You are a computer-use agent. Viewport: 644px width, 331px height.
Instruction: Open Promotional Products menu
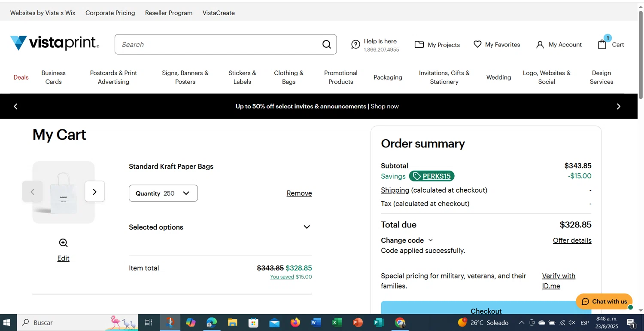pos(341,77)
